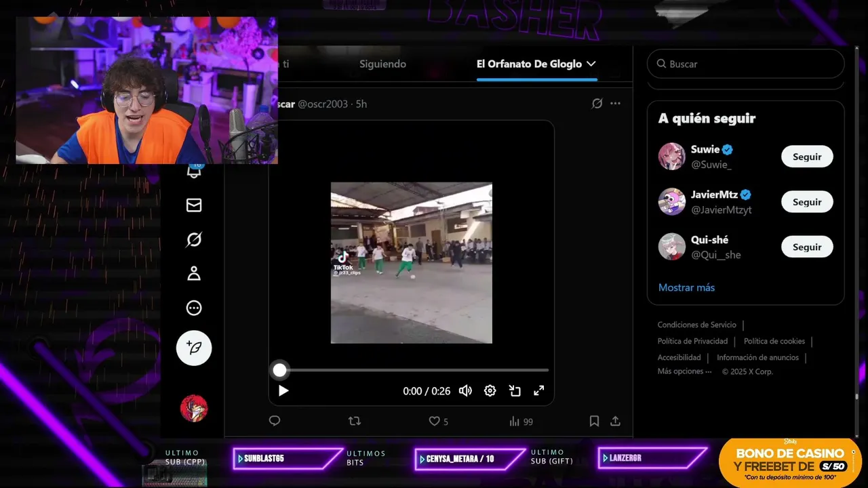Viewport: 868px width, 488px height.
Task: Click the compose post feather button
Action: 194,348
